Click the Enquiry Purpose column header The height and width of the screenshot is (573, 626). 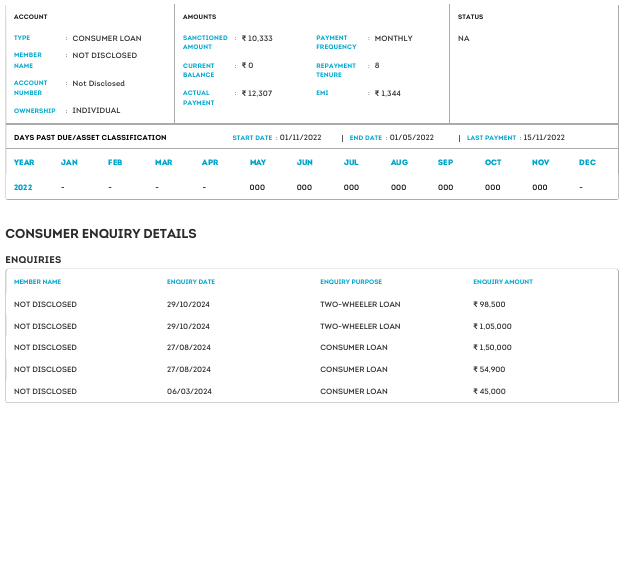351,282
